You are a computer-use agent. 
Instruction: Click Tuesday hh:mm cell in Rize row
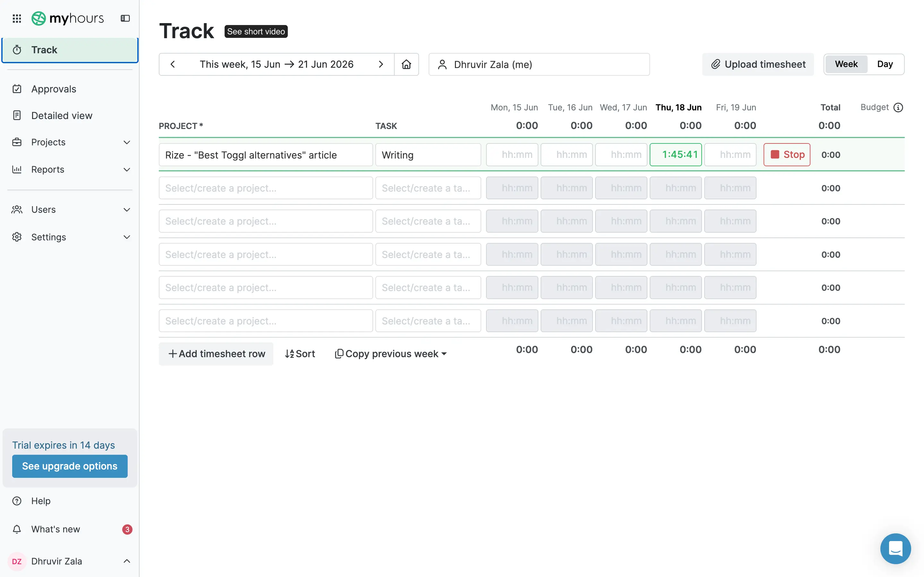[x=566, y=155]
